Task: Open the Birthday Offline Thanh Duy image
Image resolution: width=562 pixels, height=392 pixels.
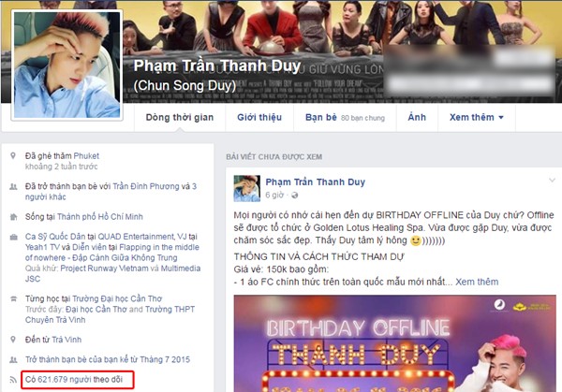Action: [x=395, y=343]
